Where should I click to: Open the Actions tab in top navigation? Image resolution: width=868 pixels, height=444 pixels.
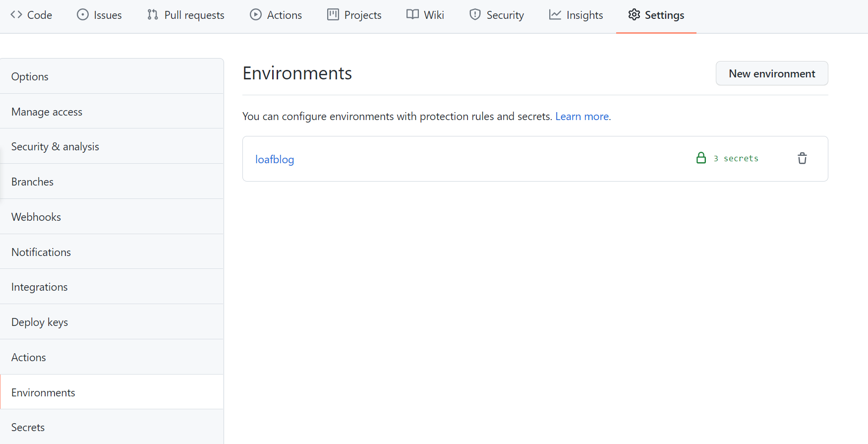point(276,15)
